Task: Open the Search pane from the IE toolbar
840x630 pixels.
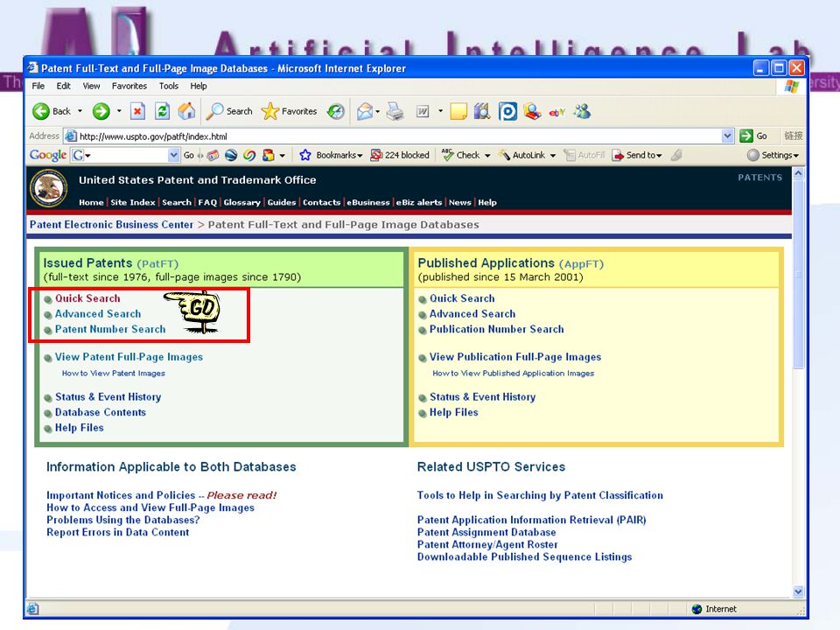Action: 229,111
